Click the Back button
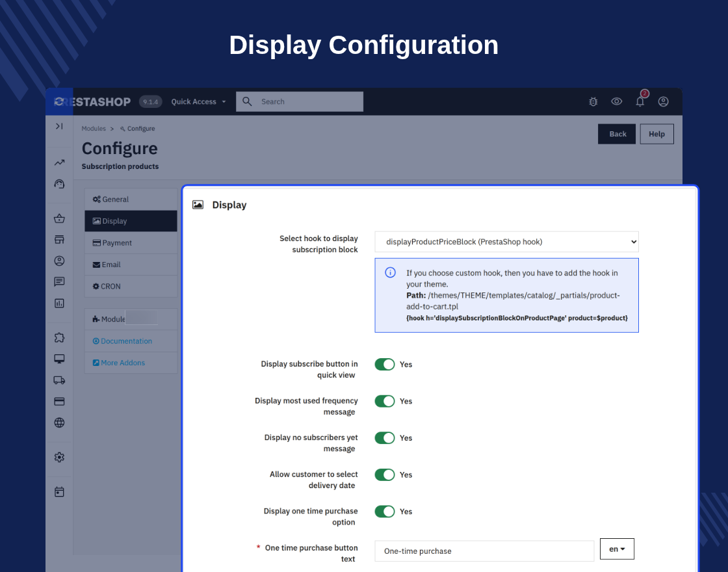 [x=617, y=134]
